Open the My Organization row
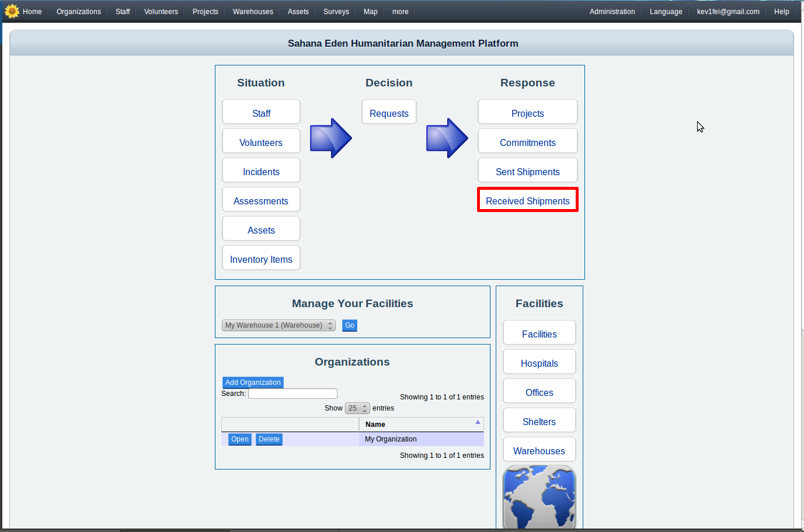Screen dimensions: 804x532 pyautogui.click(x=239, y=439)
